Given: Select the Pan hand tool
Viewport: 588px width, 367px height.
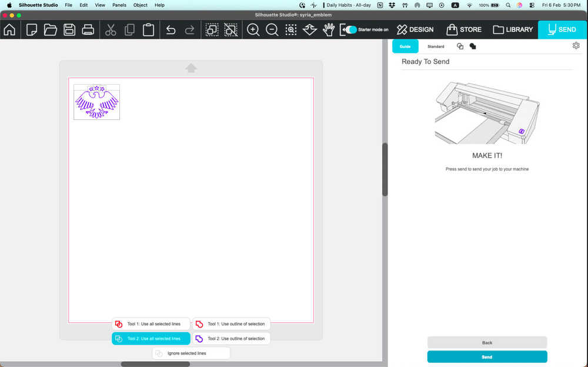Looking at the screenshot, I should pyautogui.click(x=329, y=29).
